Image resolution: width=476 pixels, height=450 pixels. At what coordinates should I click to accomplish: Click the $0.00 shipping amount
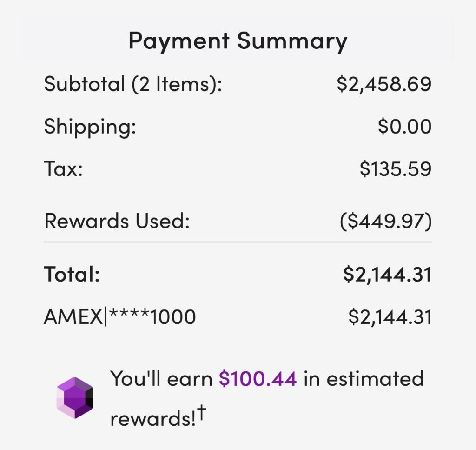pos(404,127)
